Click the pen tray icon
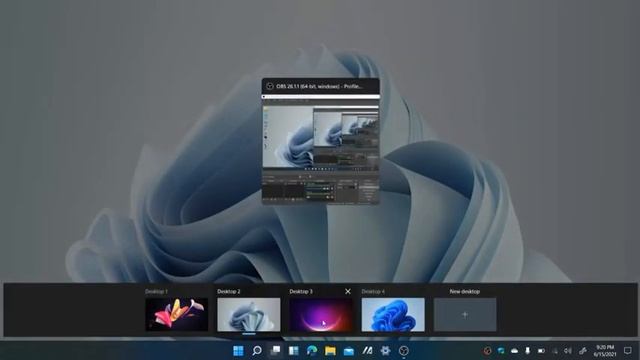Viewport: 640px width, 360px height. tap(583, 351)
